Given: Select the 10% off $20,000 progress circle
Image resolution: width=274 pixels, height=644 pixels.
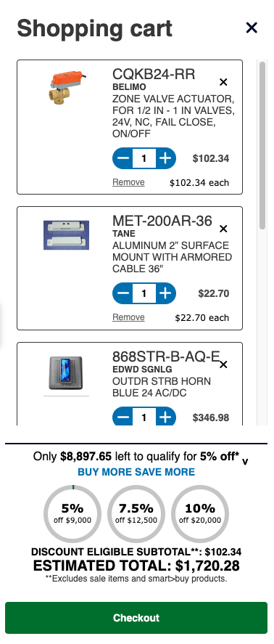Looking at the screenshot, I should (x=200, y=513).
